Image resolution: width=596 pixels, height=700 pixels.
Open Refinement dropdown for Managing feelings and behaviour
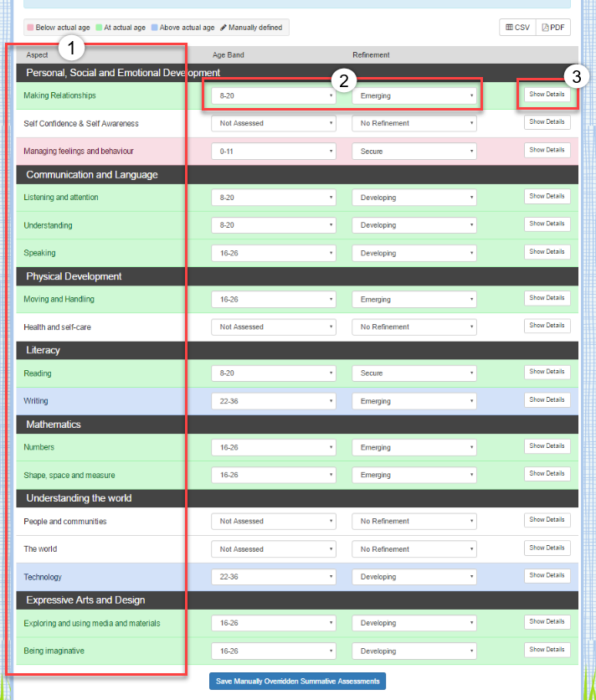point(414,152)
